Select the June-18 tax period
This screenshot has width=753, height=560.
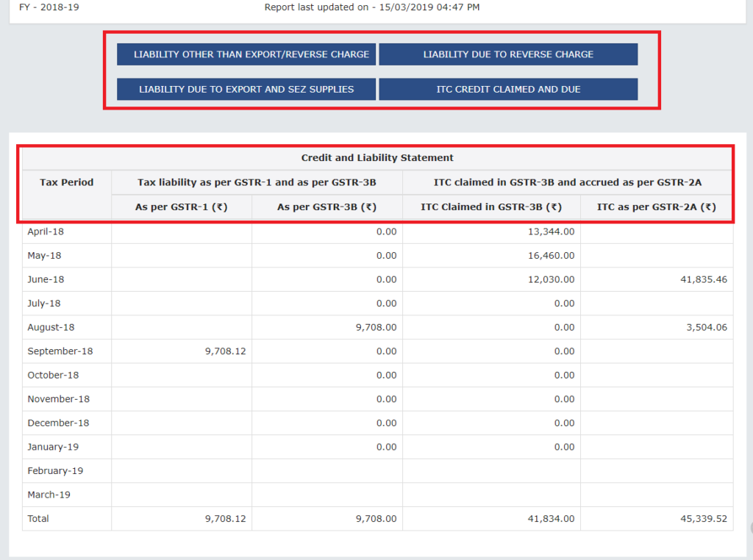click(x=46, y=280)
